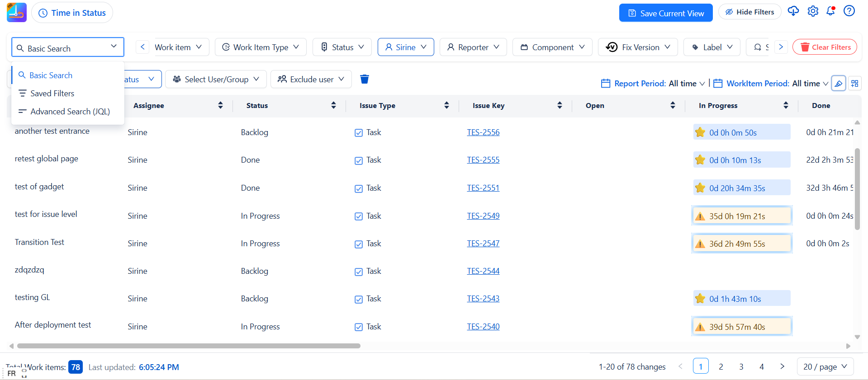
Task: Click the highlight paint icon beside WorkItem Period
Action: pyautogui.click(x=838, y=84)
